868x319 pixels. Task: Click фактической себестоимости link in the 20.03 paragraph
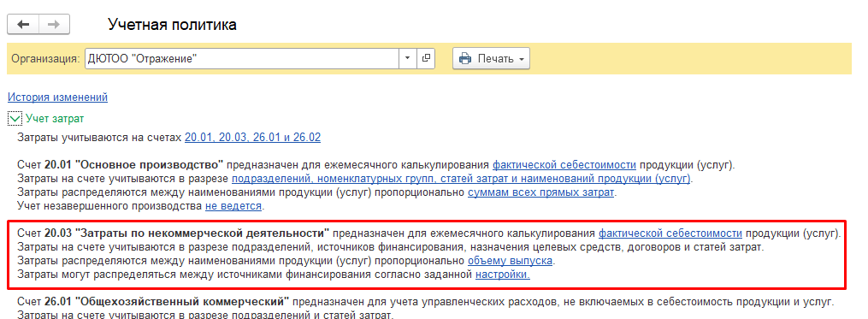point(670,233)
